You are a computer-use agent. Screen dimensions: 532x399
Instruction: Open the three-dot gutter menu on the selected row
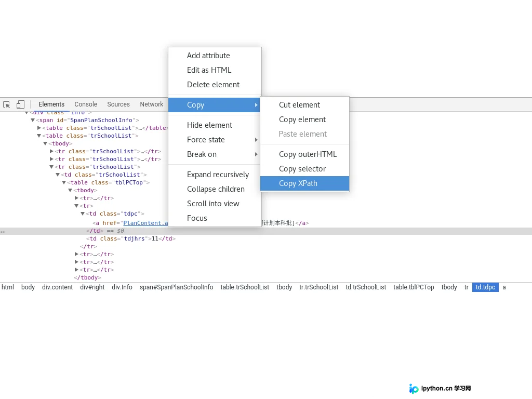pyautogui.click(x=3, y=232)
